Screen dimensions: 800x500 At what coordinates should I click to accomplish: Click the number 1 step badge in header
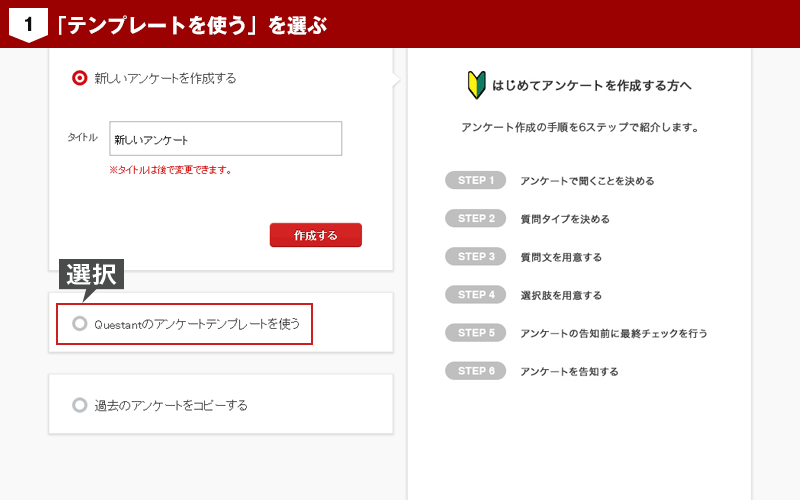(x=28, y=24)
